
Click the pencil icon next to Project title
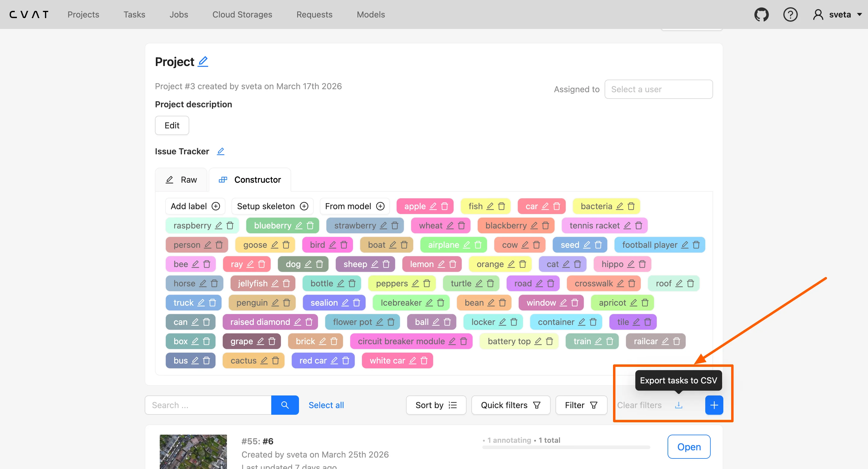[x=203, y=62]
